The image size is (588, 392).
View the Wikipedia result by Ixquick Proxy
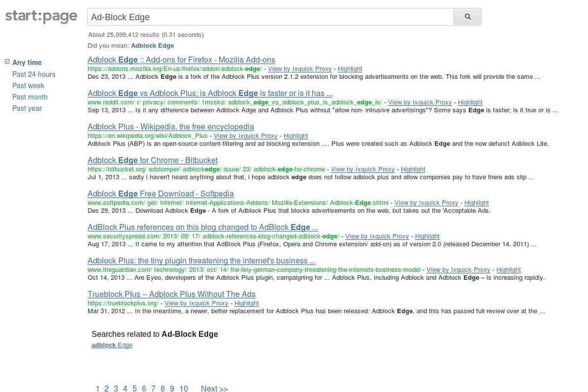pyautogui.click(x=245, y=136)
